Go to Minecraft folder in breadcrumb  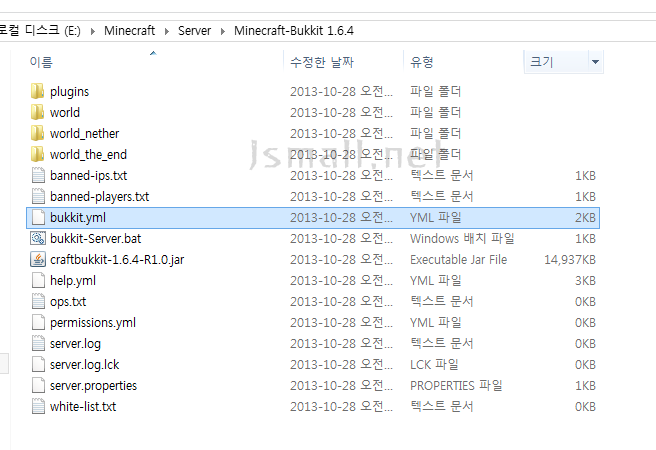click(x=129, y=31)
